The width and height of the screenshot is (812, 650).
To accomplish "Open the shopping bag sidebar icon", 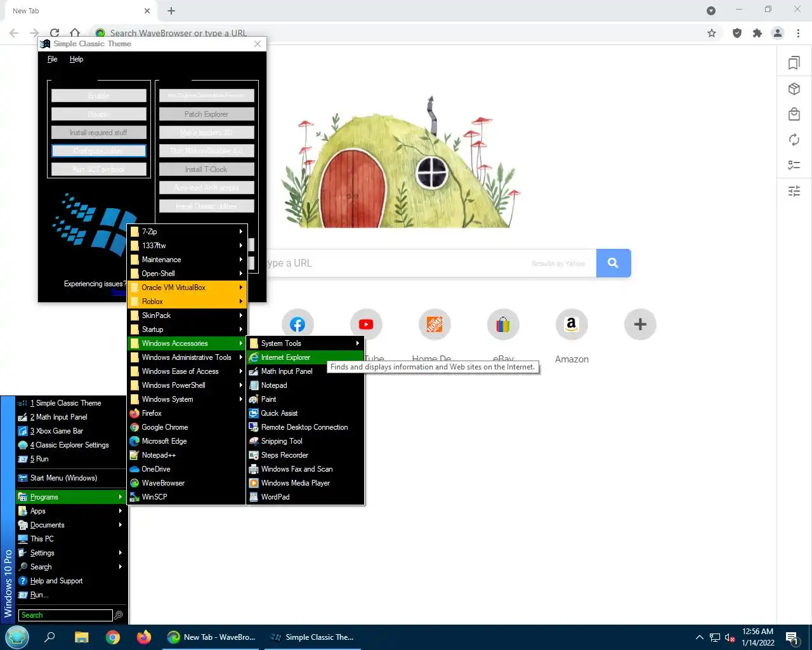I will point(794,114).
